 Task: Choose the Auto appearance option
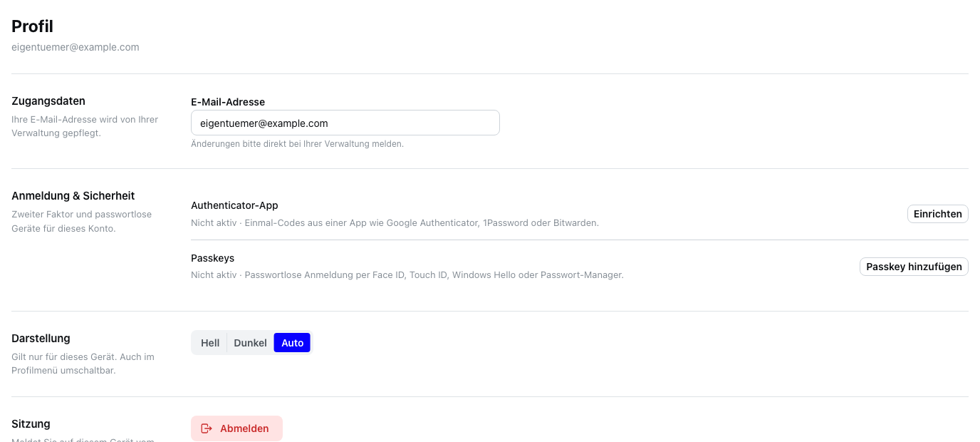pos(292,343)
